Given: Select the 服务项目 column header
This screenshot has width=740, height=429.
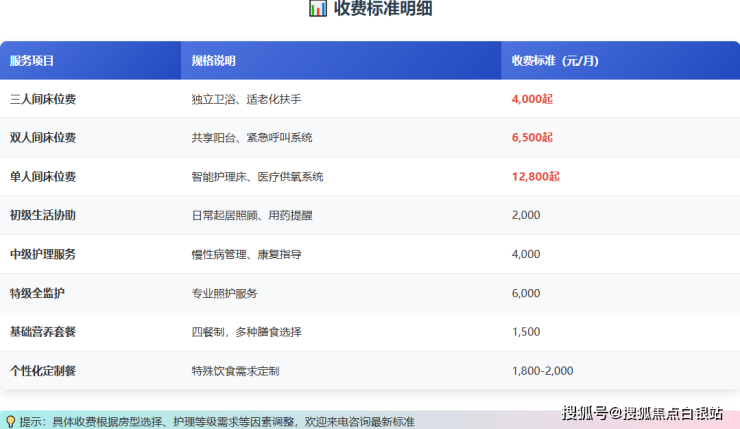Looking at the screenshot, I should [32, 61].
